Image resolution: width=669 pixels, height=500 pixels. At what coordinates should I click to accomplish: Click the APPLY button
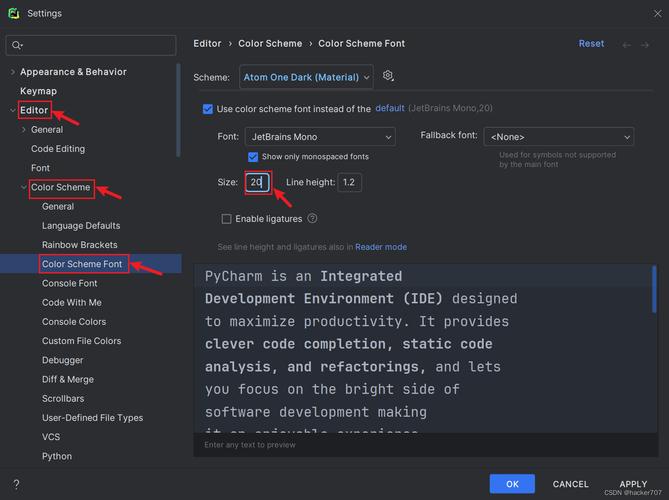pyautogui.click(x=633, y=484)
